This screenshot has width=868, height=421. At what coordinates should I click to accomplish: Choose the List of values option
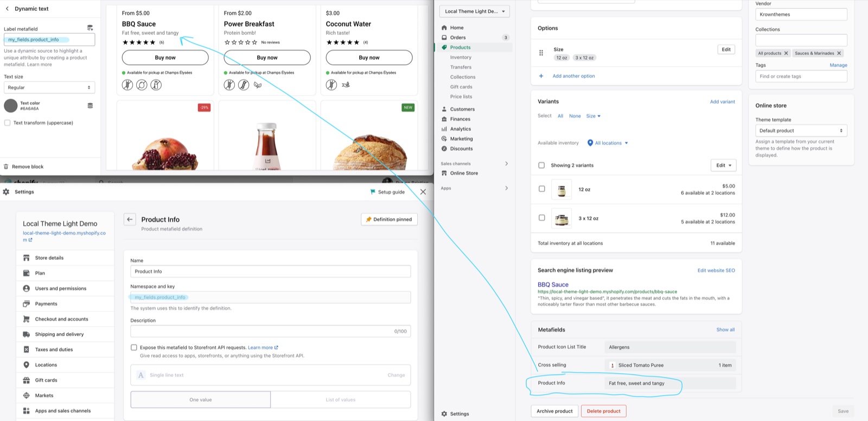click(341, 400)
